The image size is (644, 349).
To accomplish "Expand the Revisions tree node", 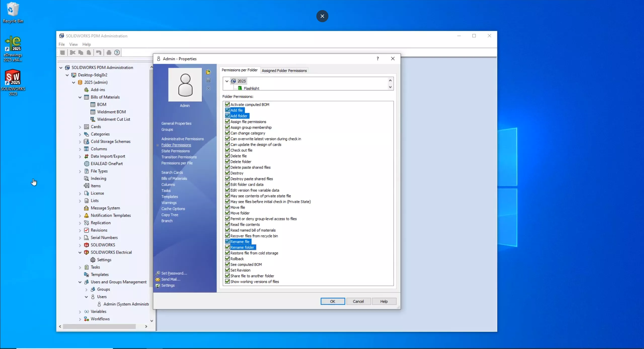I will click(x=80, y=231).
